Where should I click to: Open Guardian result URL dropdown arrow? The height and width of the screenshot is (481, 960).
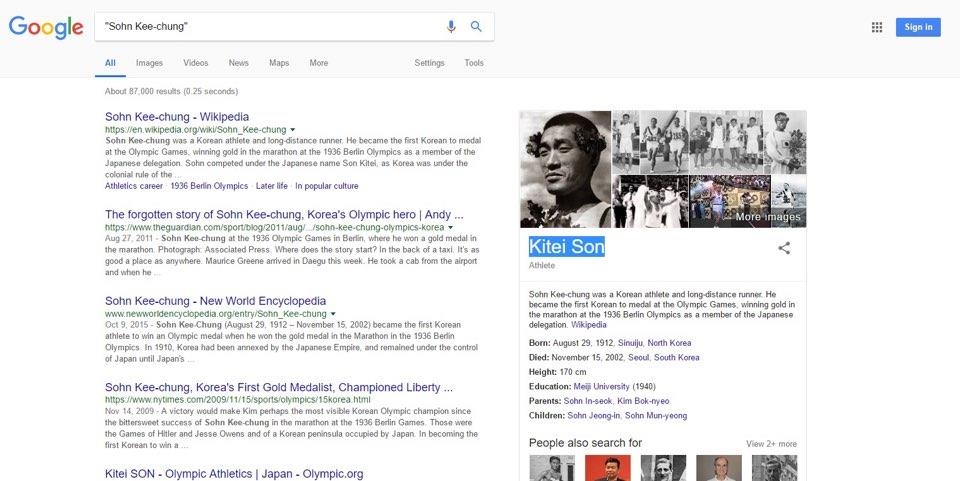point(451,228)
